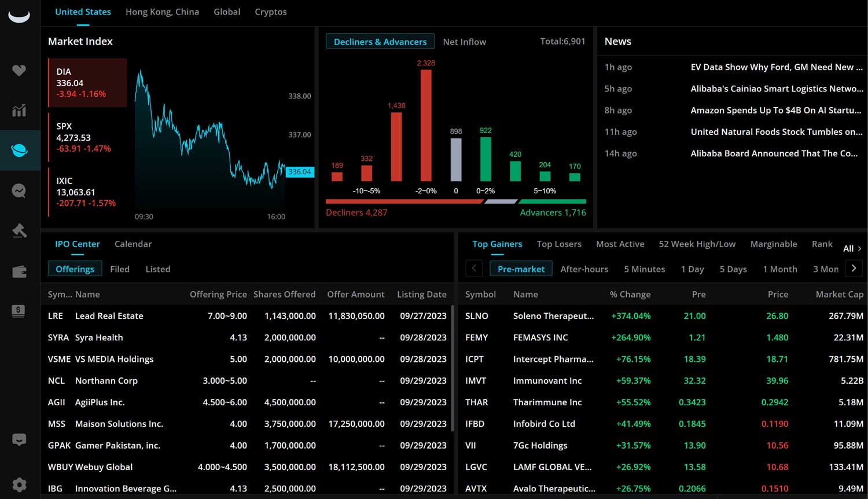Open the WBUY Webuy Global row
Image resolution: width=868 pixels, height=499 pixels.
point(247,467)
